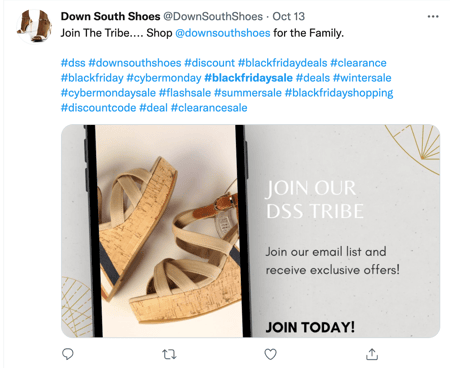Open the share upload icon
This screenshot has height=368, width=450.
(372, 354)
